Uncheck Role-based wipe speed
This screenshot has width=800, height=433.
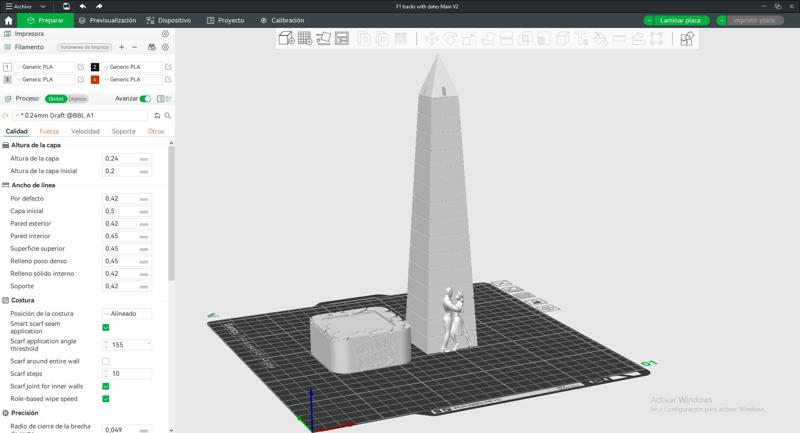[x=106, y=399]
